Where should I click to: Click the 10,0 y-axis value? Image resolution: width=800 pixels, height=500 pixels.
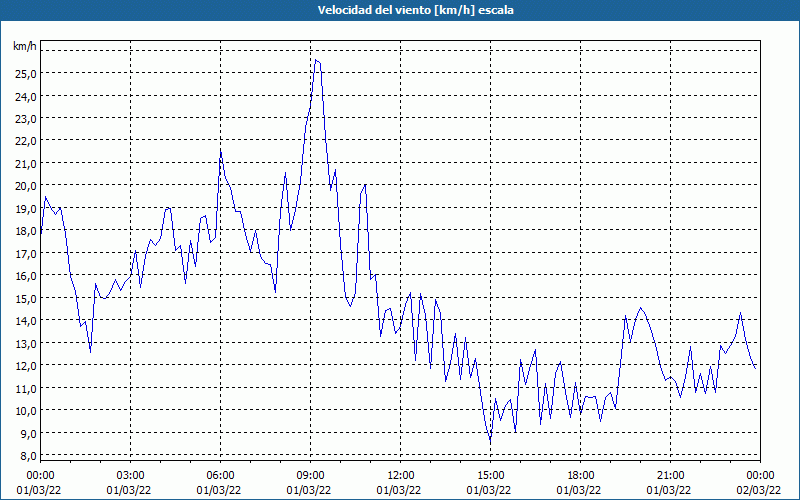(x=26, y=410)
